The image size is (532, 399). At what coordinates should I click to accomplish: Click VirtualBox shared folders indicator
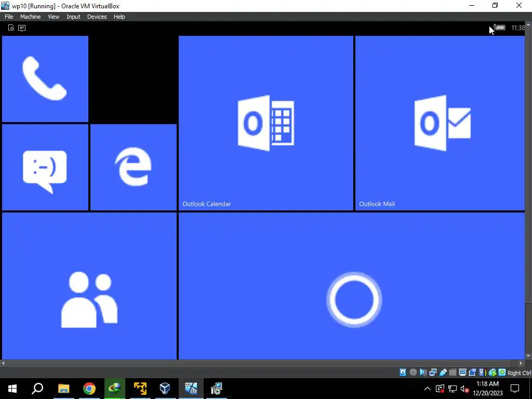click(453, 373)
